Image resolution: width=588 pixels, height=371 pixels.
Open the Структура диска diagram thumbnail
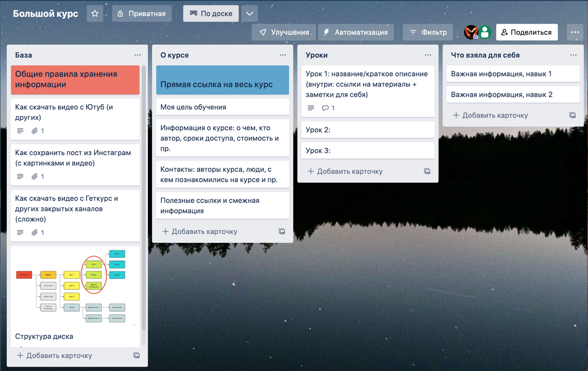click(x=75, y=287)
